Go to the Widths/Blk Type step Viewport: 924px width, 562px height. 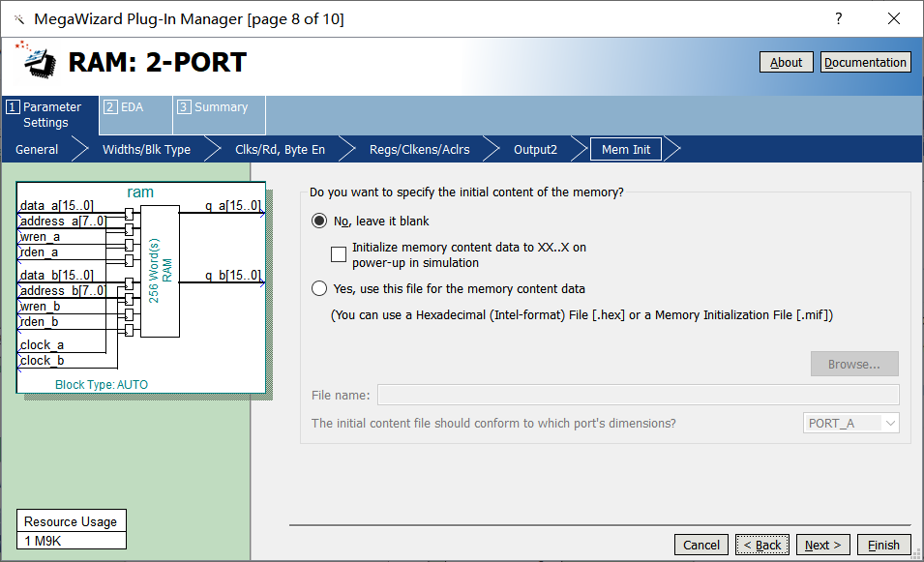[146, 149]
